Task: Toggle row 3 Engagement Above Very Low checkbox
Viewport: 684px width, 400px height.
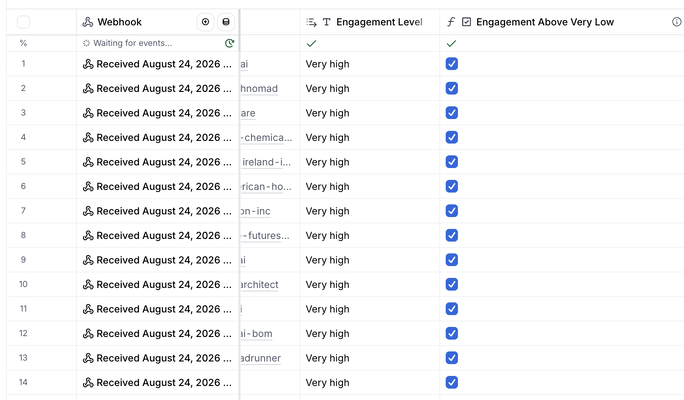Action: [451, 113]
